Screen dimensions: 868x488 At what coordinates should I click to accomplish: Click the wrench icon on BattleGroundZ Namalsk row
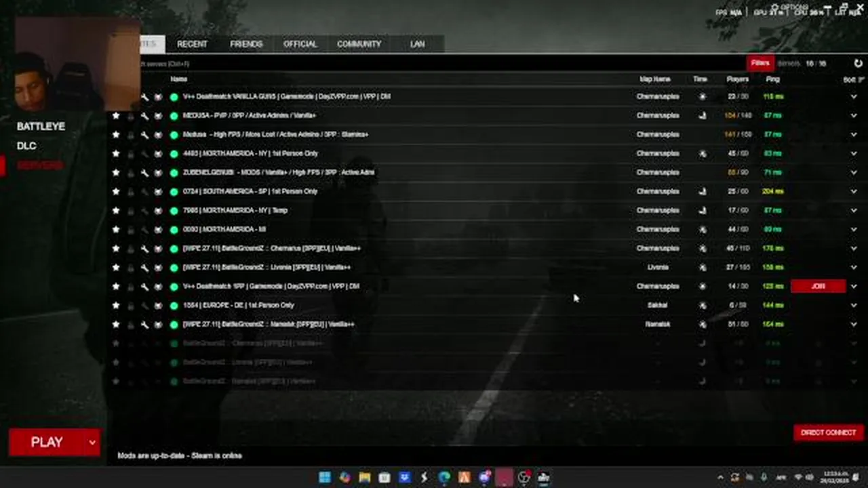point(144,325)
